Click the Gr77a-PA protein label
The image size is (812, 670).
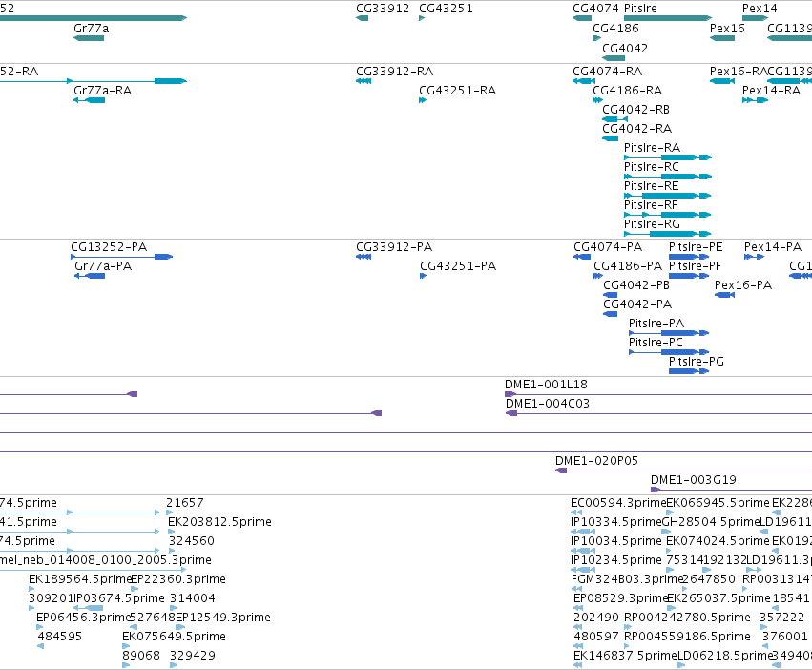coord(103,266)
